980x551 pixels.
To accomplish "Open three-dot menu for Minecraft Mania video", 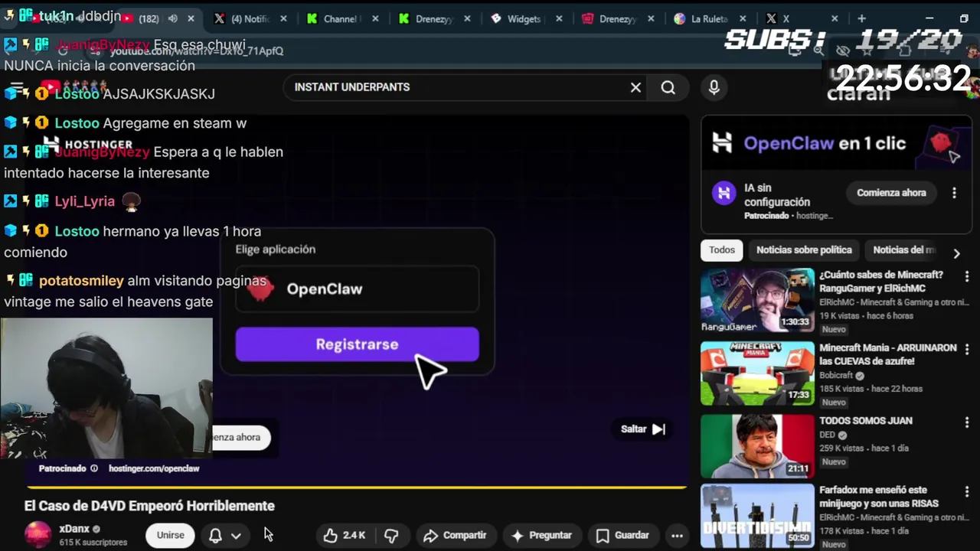I will 966,349.
